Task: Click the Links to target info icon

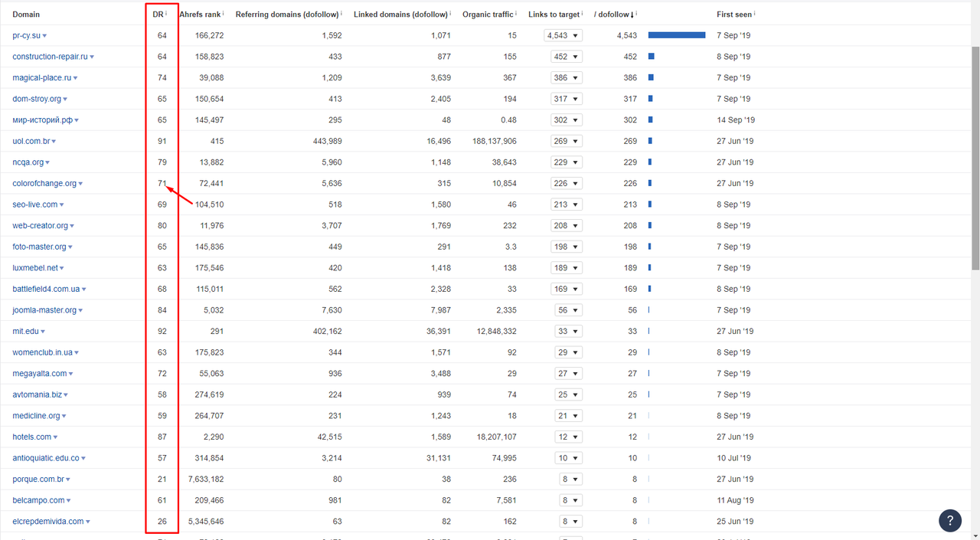Action: click(x=583, y=13)
